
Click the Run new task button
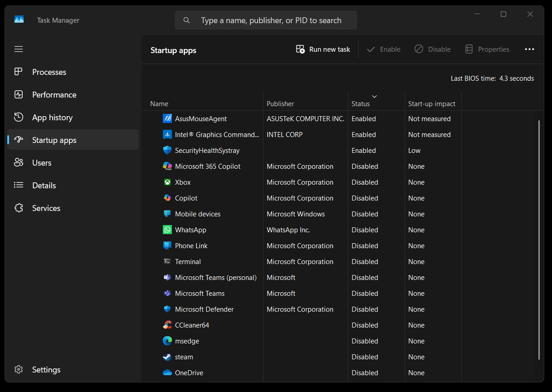click(323, 49)
